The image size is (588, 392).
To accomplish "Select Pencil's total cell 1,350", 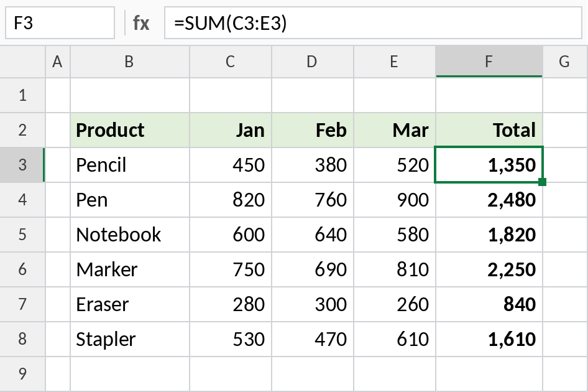I will pyautogui.click(x=489, y=165).
